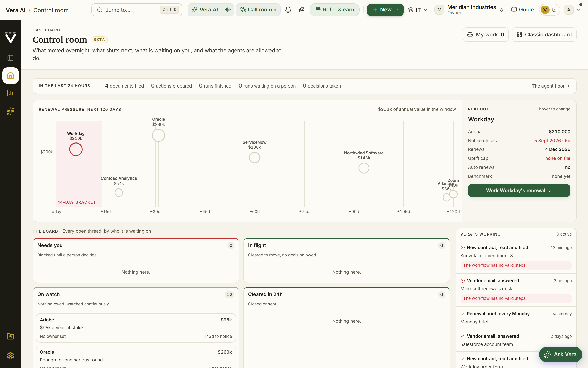Click the Annual $210,000 readout value
588x368 pixels.
559,132
